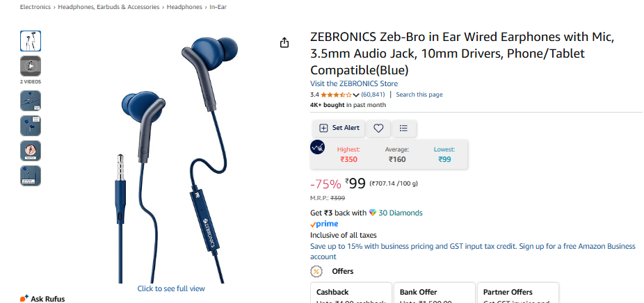Open Ask Rufus assistant icon
Viewport: 644px width, 303px height.
[x=24, y=299]
